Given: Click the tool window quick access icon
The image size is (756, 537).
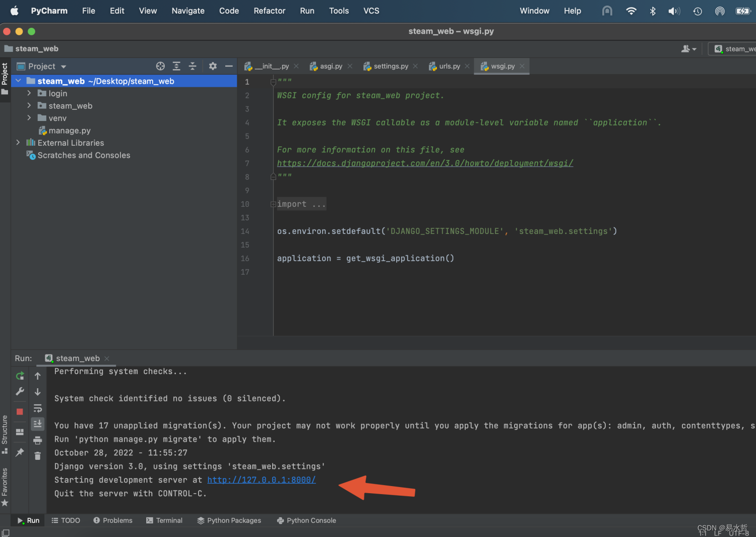Looking at the screenshot, I should coord(6,533).
